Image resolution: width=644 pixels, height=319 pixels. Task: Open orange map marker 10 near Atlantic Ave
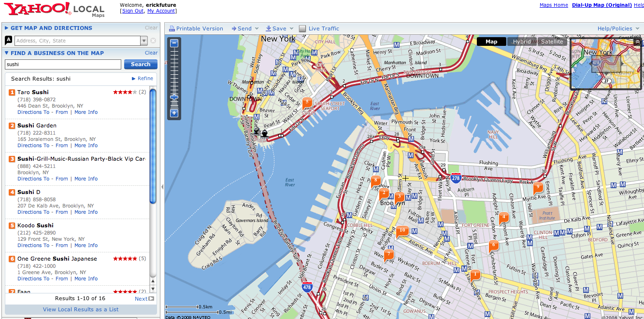tap(402, 231)
